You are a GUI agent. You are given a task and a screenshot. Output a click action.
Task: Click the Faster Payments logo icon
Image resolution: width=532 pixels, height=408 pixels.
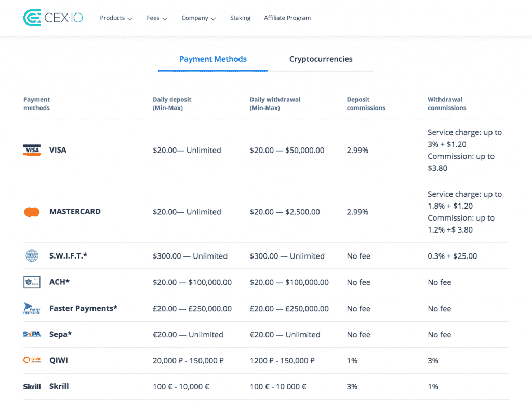[x=32, y=308]
